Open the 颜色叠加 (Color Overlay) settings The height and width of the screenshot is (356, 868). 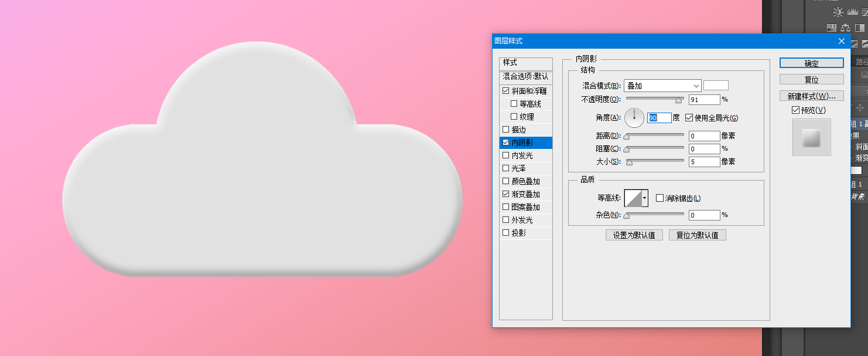(526, 181)
